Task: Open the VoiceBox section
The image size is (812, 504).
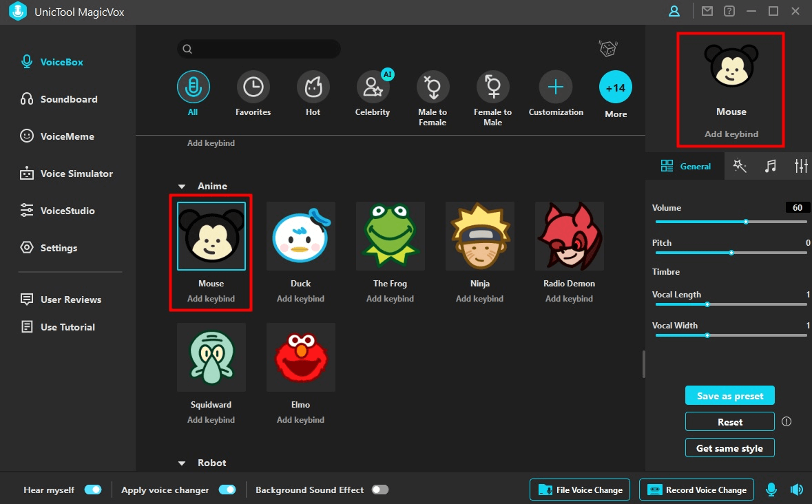Action: coord(52,62)
